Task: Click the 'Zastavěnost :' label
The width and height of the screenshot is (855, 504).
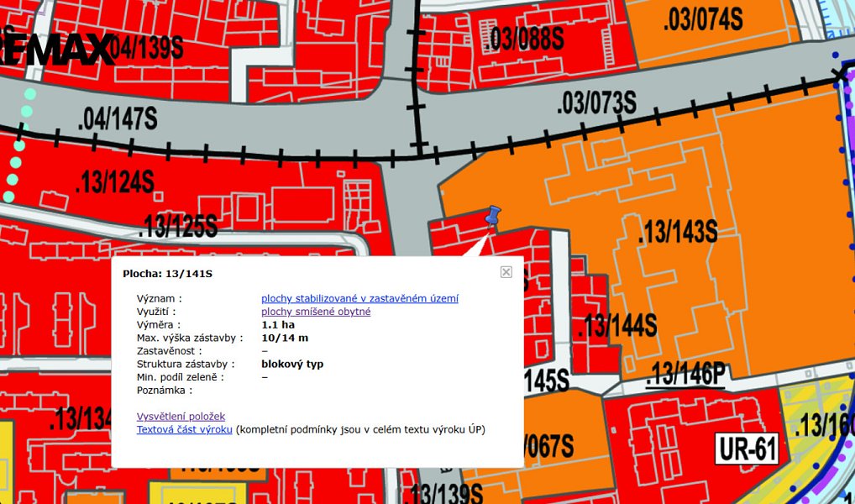Action: (170, 351)
